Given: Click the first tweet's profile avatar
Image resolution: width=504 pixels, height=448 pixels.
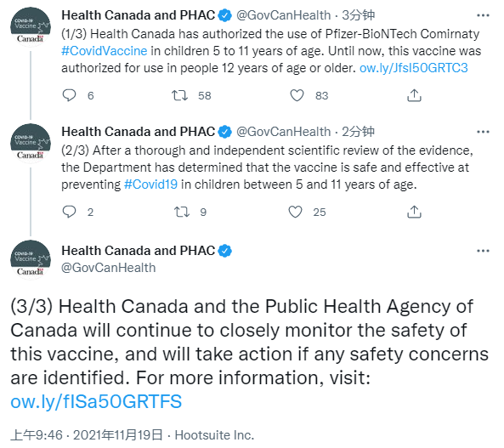Looking at the screenshot, I should tap(31, 27).
